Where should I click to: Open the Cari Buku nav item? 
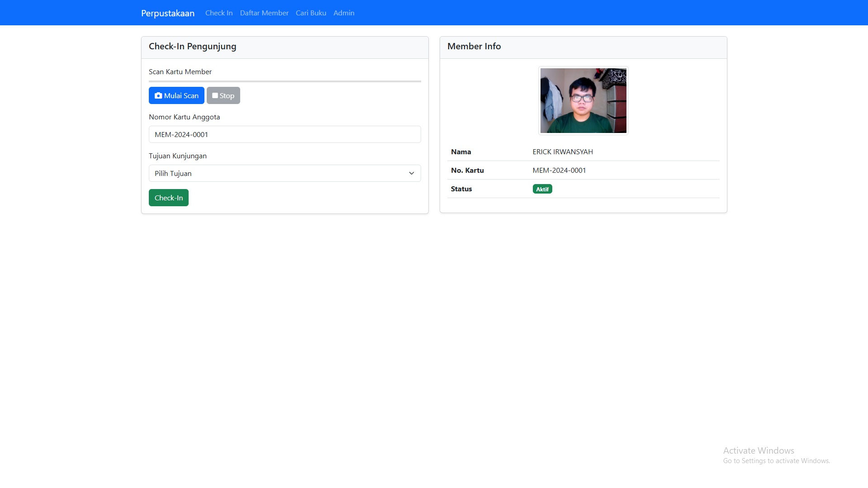tap(311, 13)
